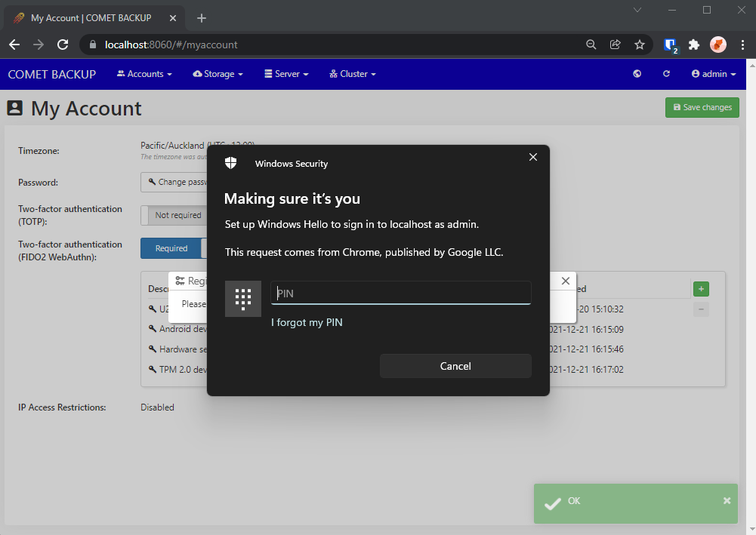Image resolution: width=756 pixels, height=535 pixels.
Task: Open the Server menu
Action: (286, 74)
